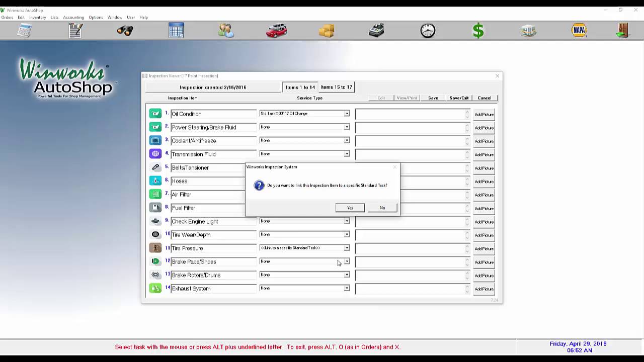This screenshot has width=644, height=362.
Task: Open the inventory boxes icon
Action: click(327, 31)
